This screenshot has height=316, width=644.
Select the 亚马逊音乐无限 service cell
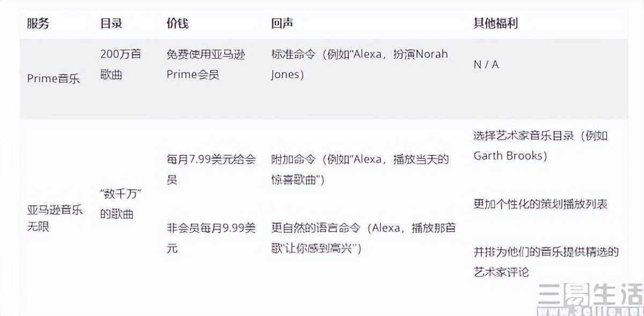pos(54,218)
